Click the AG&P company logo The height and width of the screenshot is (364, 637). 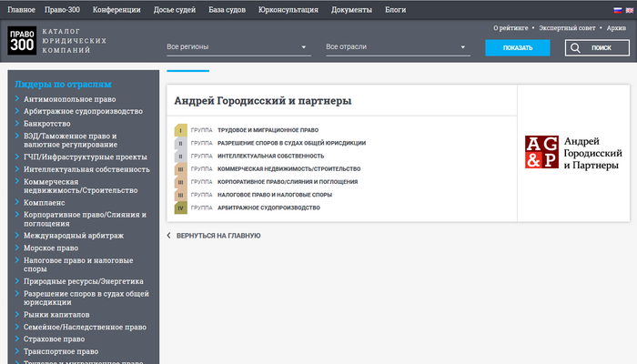pyautogui.click(x=573, y=153)
